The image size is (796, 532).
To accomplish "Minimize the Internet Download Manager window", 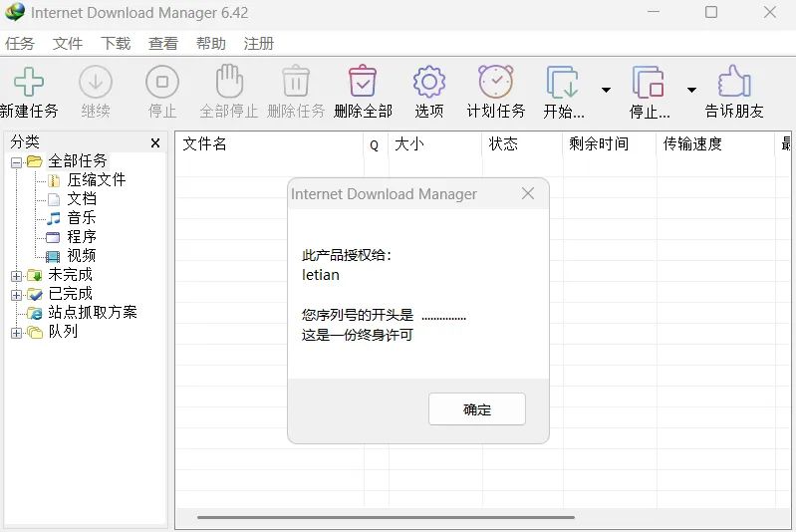I will [x=654, y=12].
